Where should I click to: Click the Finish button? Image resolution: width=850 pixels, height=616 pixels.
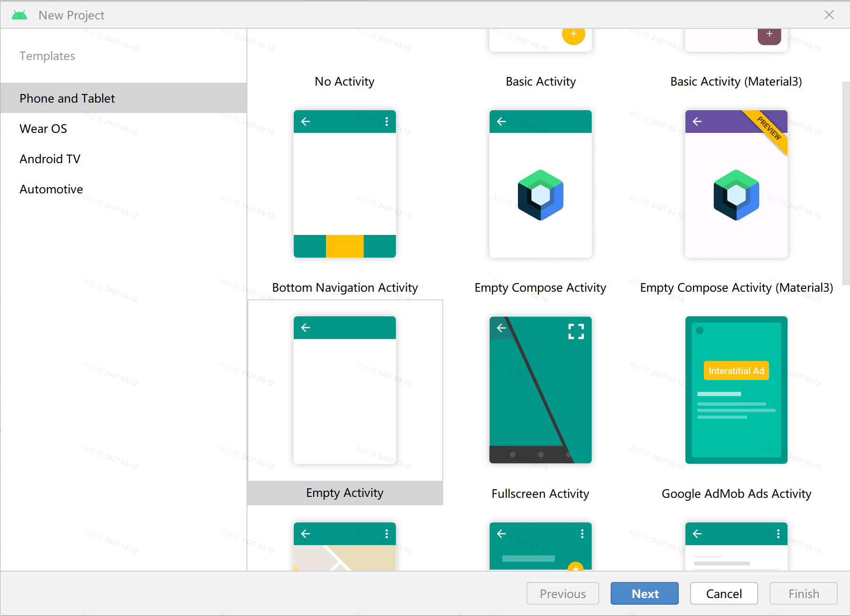(x=803, y=593)
